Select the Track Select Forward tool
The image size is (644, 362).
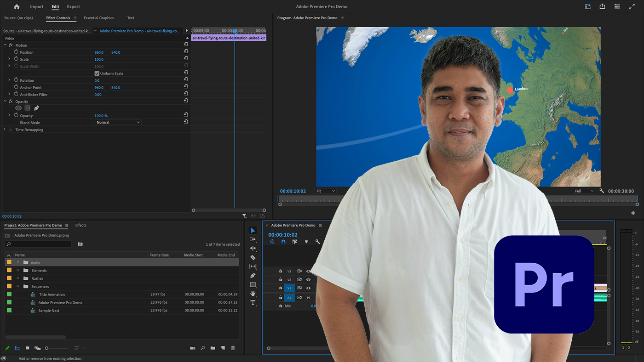tap(253, 239)
